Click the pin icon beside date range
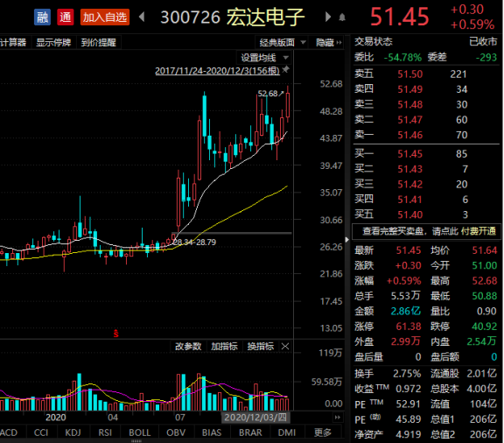 coord(285,69)
